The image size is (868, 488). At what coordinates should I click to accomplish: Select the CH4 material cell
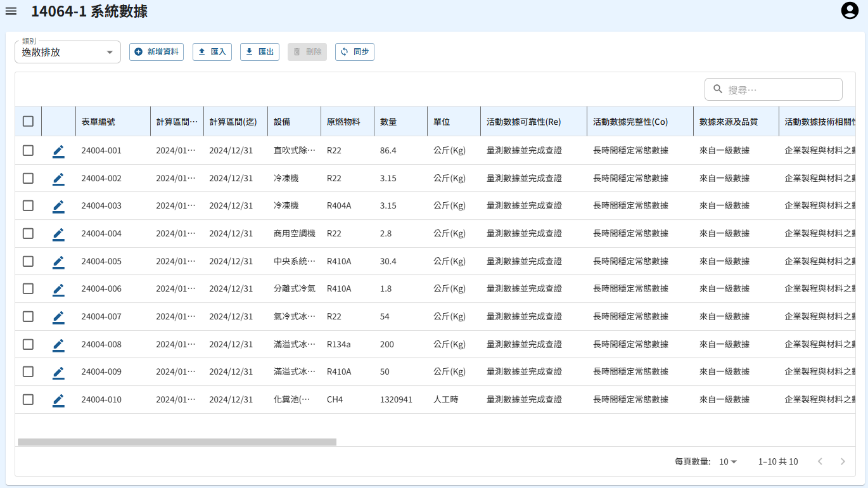click(335, 400)
